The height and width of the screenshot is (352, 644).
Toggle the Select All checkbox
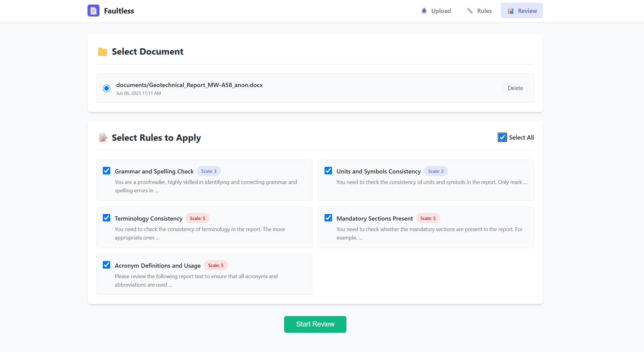pyautogui.click(x=502, y=137)
